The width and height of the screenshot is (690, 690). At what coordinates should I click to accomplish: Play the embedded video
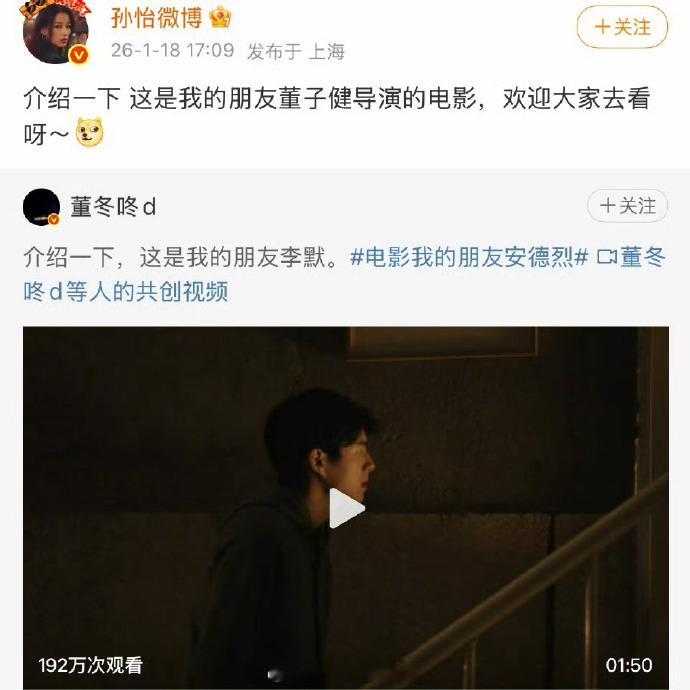[346, 508]
